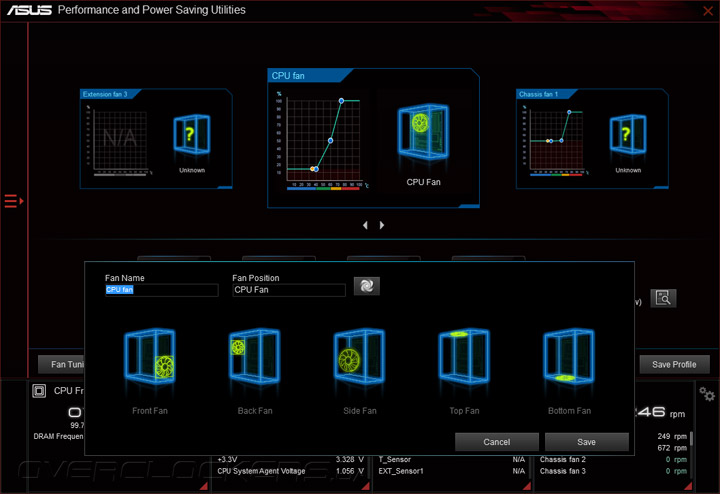The height and width of the screenshot is (494, 720).
Task: Click the top point on CPU fan curve
Action: tap(341, 101)
